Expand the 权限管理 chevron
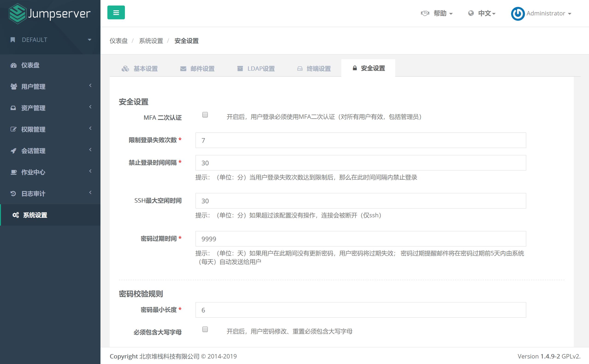Image resolution: width=589 pixels, height=364 pixels. tap(90, 128)
